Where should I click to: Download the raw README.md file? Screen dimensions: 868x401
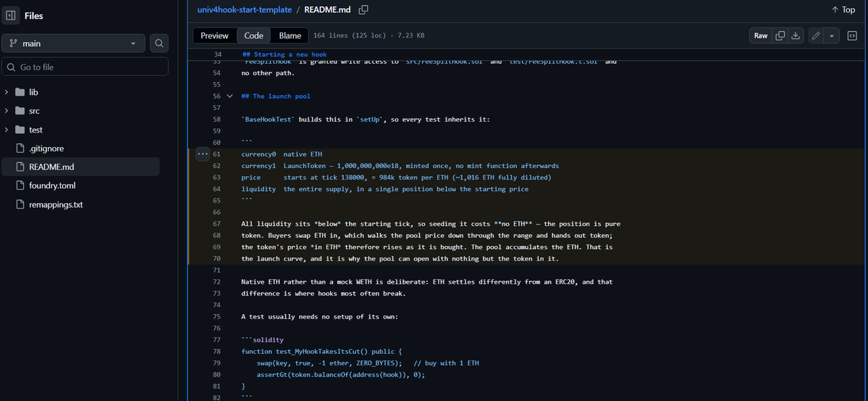[x=796, y=35]
